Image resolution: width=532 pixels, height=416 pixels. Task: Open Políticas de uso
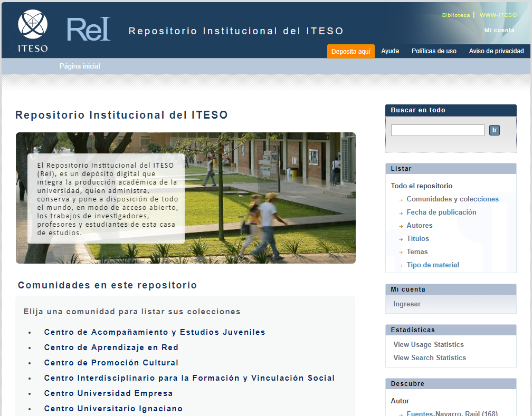pos(434,51)
